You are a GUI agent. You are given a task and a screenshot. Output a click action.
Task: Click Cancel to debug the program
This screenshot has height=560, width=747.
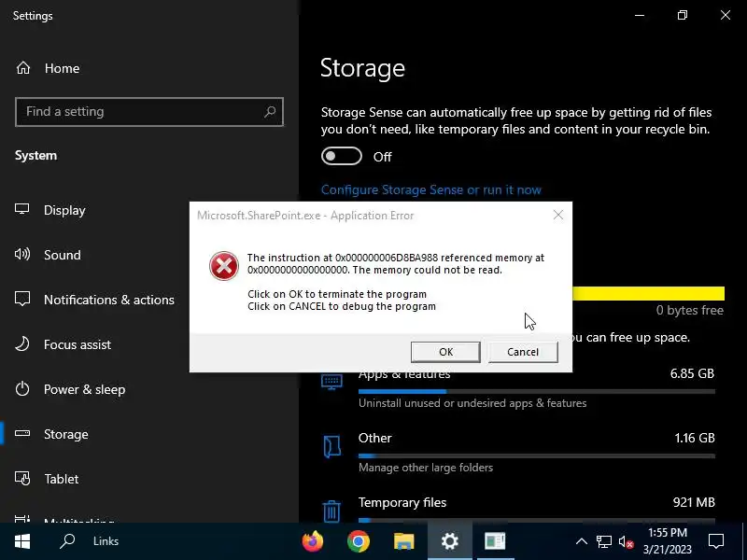pyautogui.click(x=523, y=352)
